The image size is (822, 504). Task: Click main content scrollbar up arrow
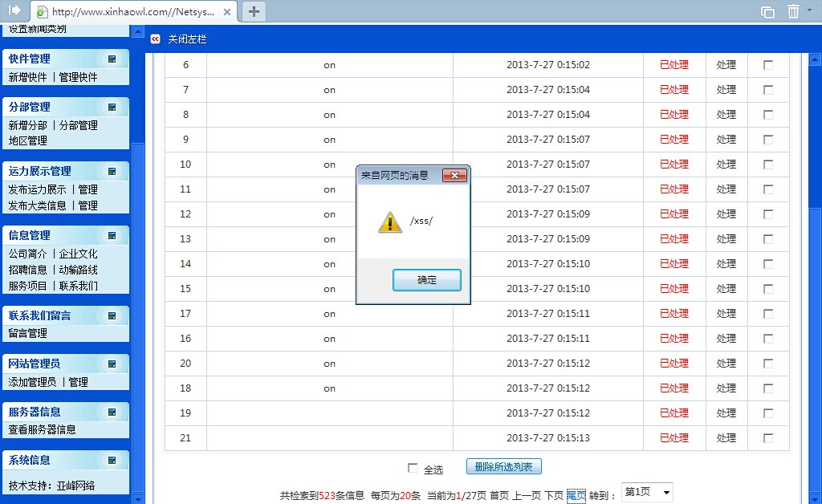coord(815,59)
